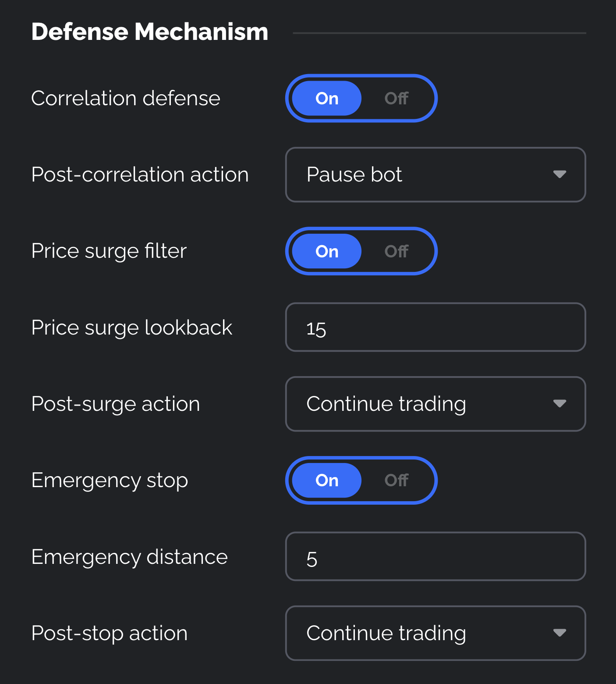Click On for Correlation defense
This screenshot has width=616, height=684.
(327, 98)
